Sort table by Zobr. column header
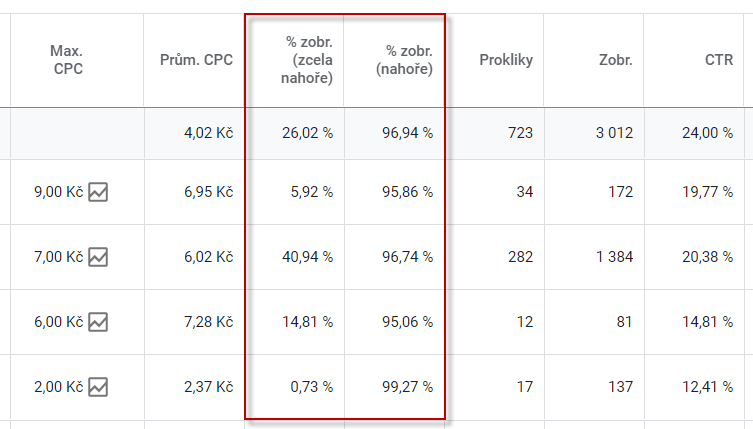 point(616,60)
